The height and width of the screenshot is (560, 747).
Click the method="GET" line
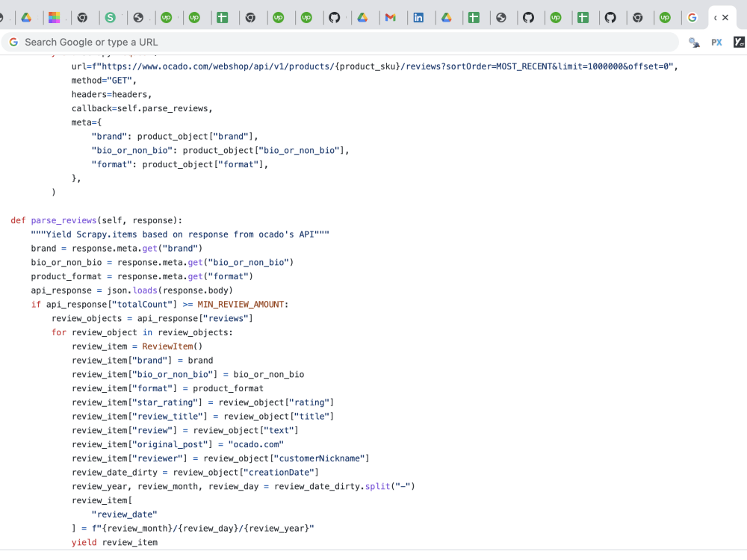point(104,80)
